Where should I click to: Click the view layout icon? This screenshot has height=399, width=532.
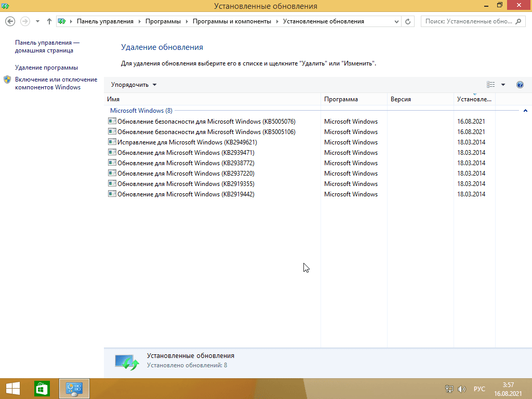click(x=490, y=85)
